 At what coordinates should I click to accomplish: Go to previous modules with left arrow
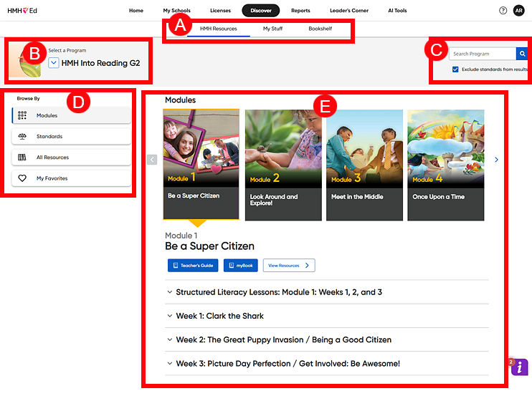152,160
